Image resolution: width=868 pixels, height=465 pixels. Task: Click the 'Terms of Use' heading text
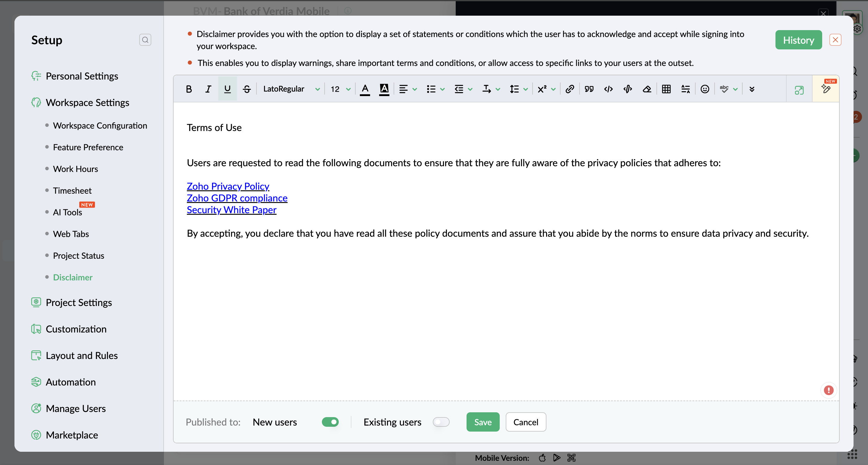click(214, 128)
